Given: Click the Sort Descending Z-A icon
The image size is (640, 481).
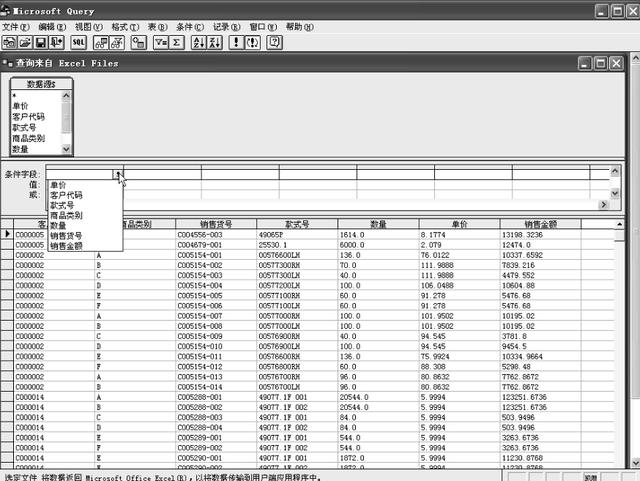Looking at the screenshot, I should 215,42.
